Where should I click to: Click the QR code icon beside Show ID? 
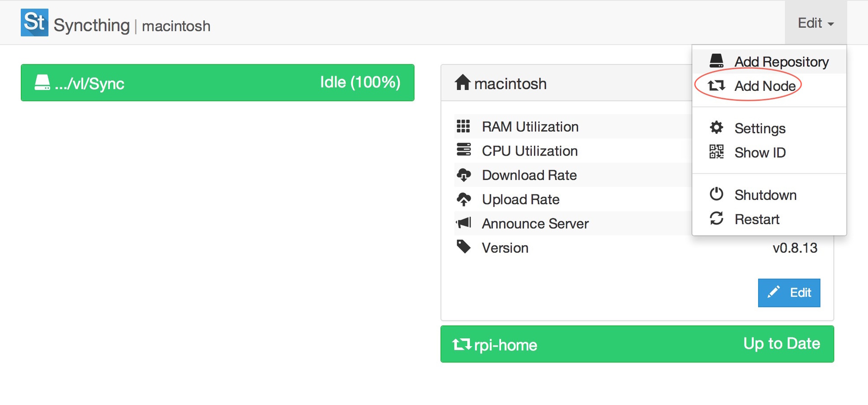coord(717,152)
